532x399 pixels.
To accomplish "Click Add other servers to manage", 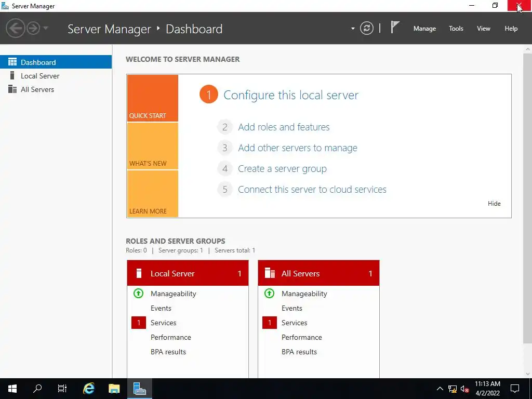I will (298, 148).
